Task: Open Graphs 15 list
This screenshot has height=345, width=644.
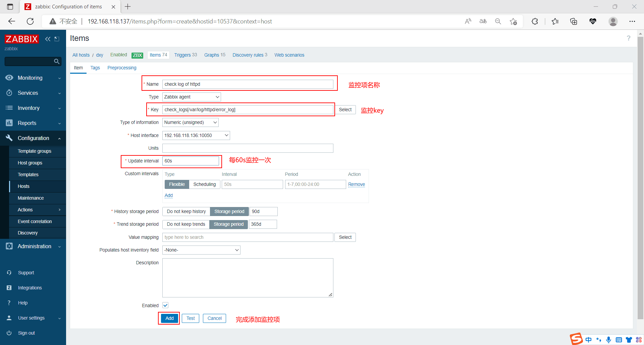Action: [215, 55]
